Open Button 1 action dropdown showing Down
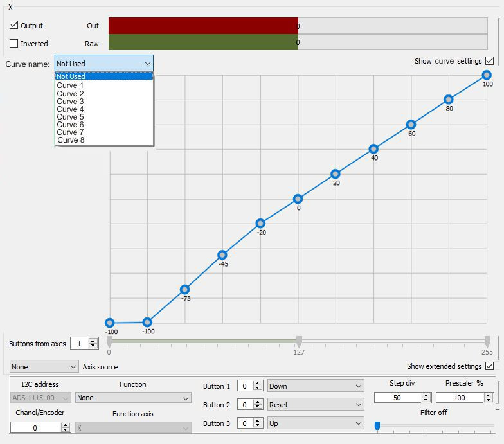504x444 pixels. (316, 386)
